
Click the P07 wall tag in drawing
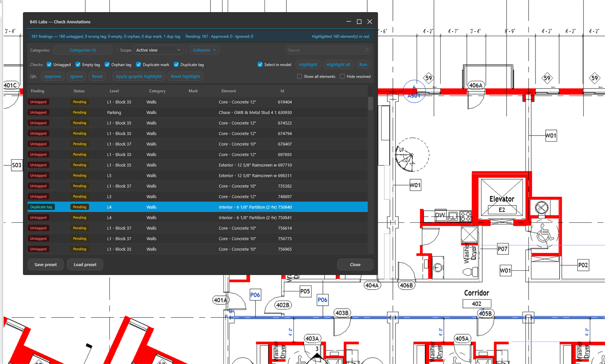click(x=503, y=249)
